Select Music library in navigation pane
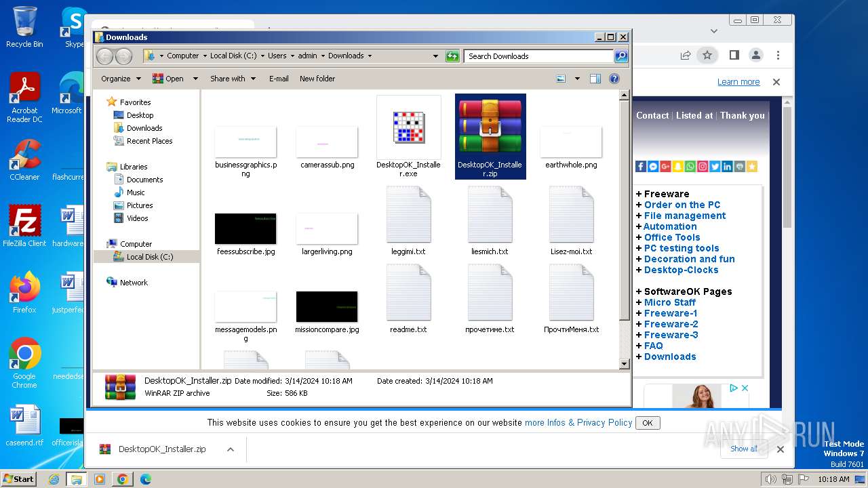 pyautogui.click(x=136, y=192)
